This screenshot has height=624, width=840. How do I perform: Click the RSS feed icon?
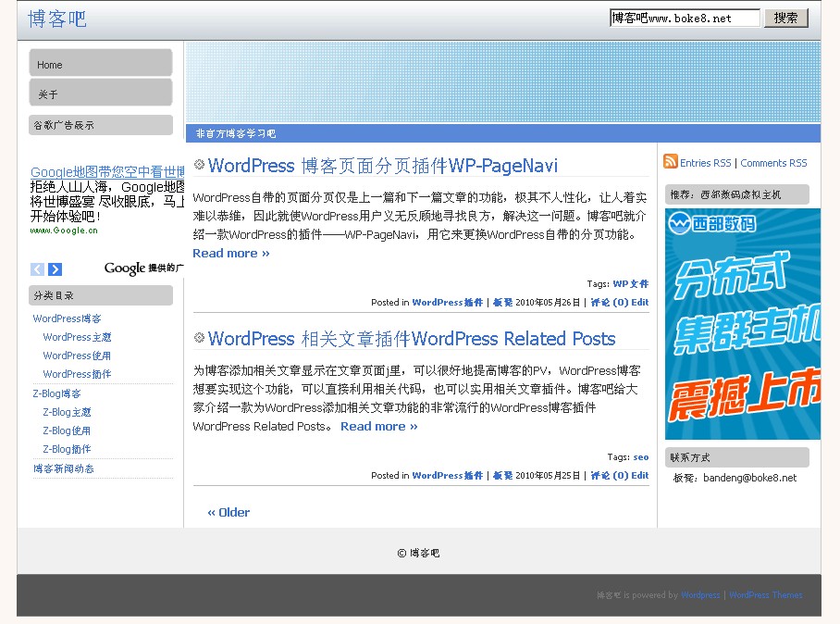(670, 161)
